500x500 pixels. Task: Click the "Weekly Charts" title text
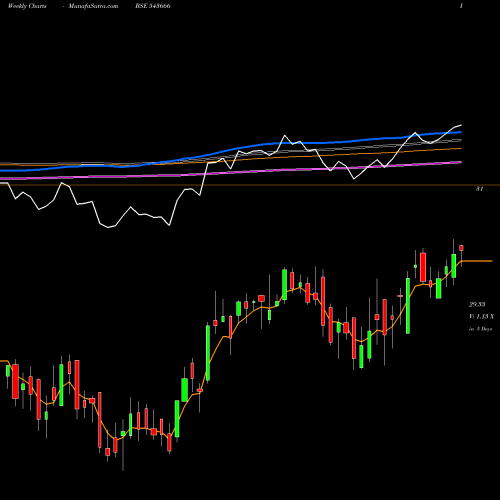(27, 6)
